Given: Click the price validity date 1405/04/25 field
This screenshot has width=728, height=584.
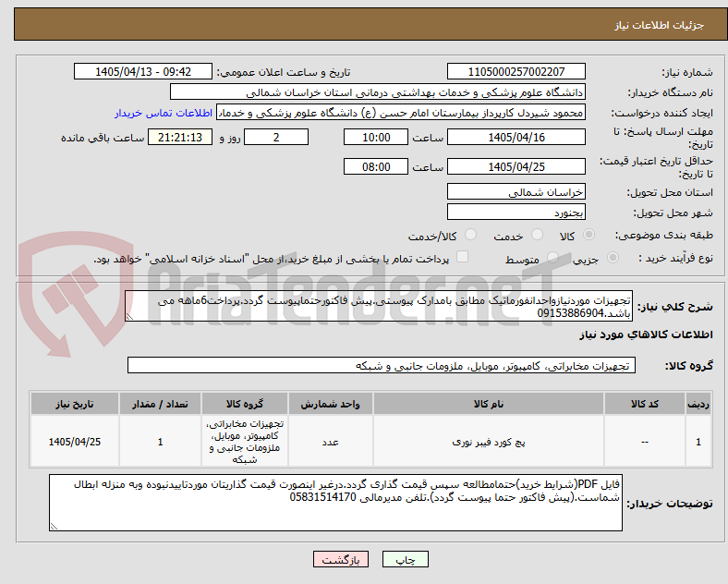Looking at the screenshot, I should [x=516, y=166].
